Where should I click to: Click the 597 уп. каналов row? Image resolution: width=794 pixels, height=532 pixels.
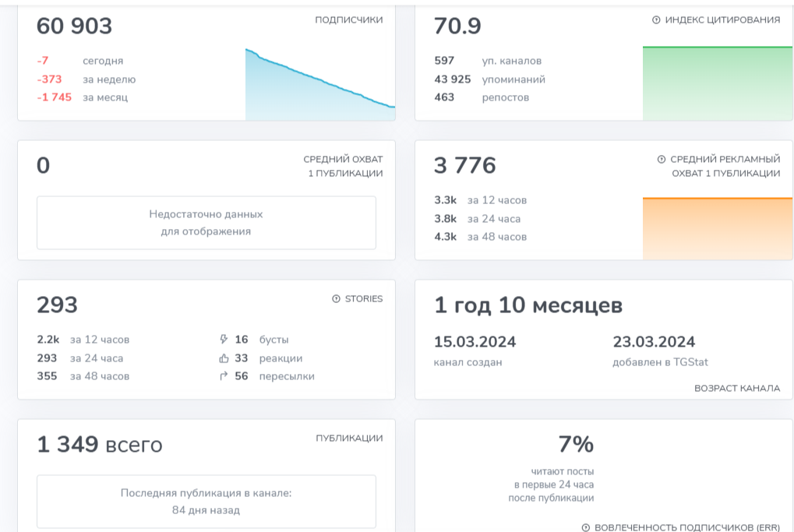coord(488,61)
